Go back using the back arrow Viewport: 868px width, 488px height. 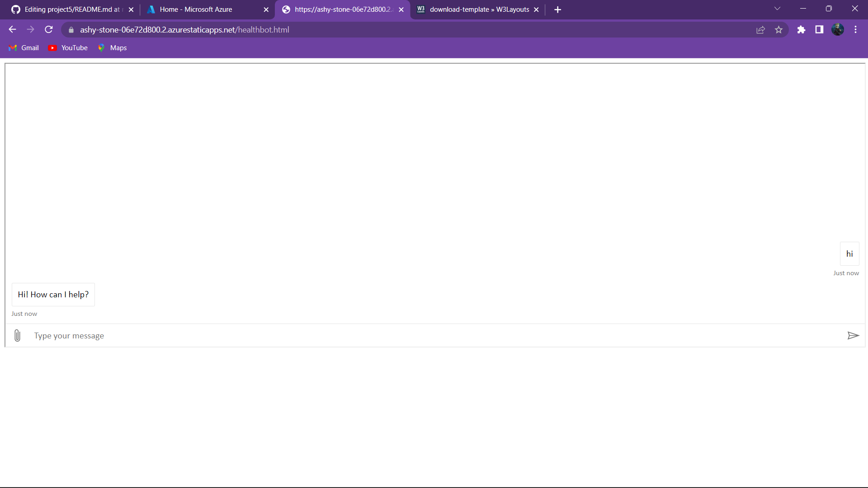click(12, 30)
